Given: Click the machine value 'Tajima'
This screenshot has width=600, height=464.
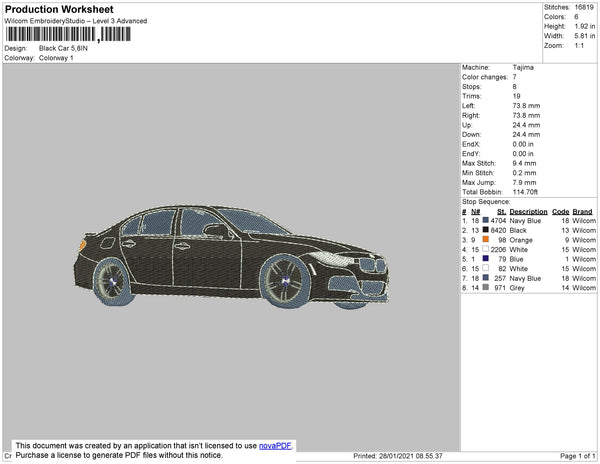Looking at the screenshot, I should pyautogui.click(x=523, y=67).
